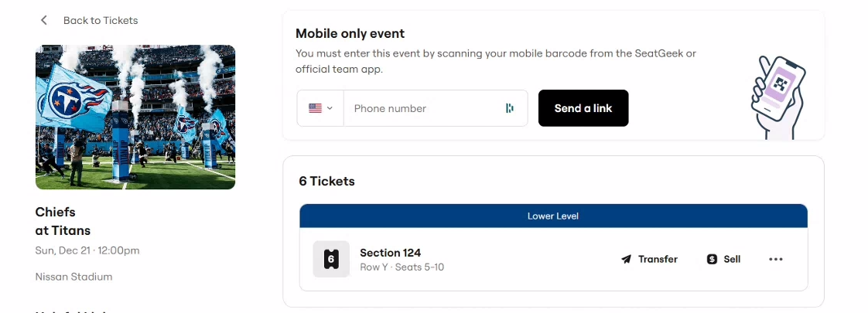Click the back chevron arrow icon
The width and height of the screenshot is (868, 313).
coord(44,20)
